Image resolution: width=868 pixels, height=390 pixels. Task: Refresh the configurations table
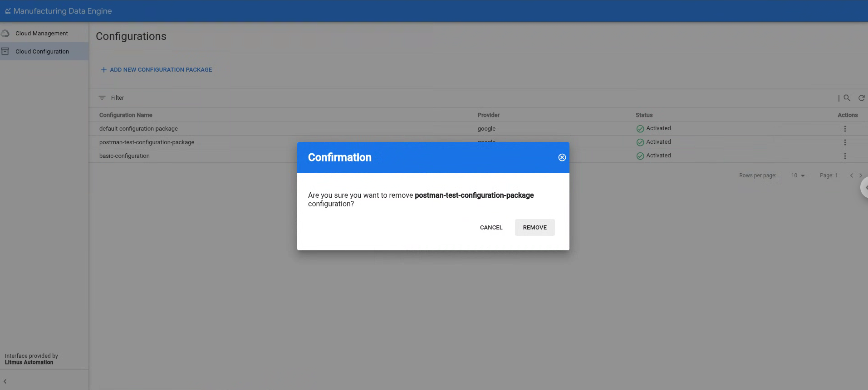861,98
